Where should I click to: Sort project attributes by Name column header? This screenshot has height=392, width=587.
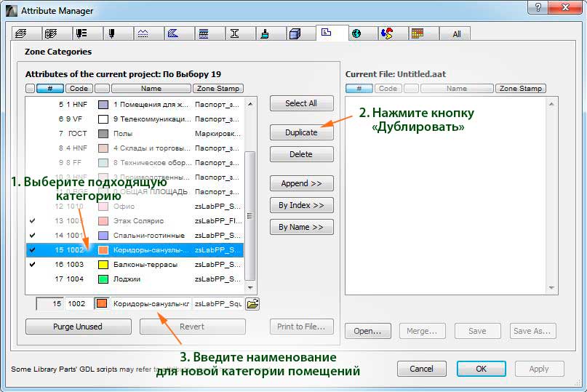point(151,88)
